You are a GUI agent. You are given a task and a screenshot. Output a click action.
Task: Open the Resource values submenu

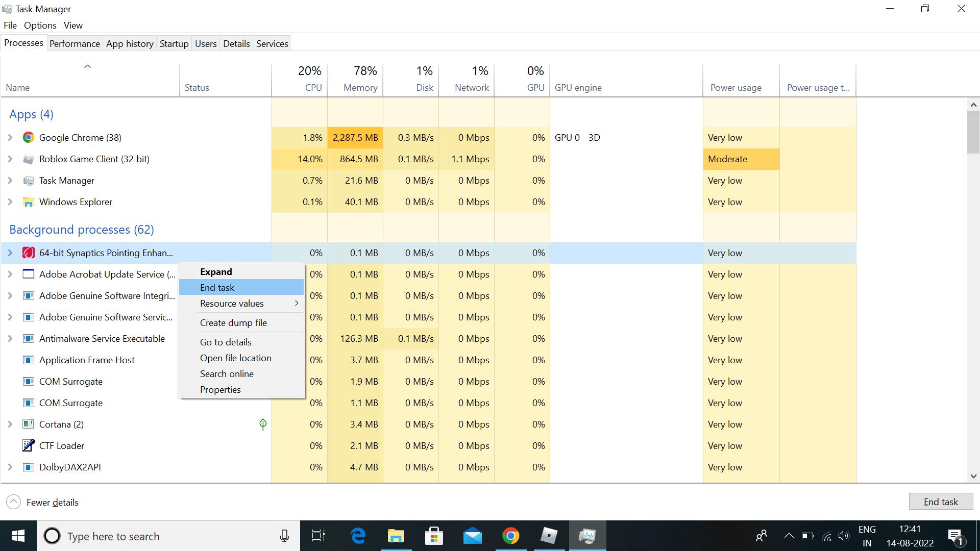tap(241, 304)
